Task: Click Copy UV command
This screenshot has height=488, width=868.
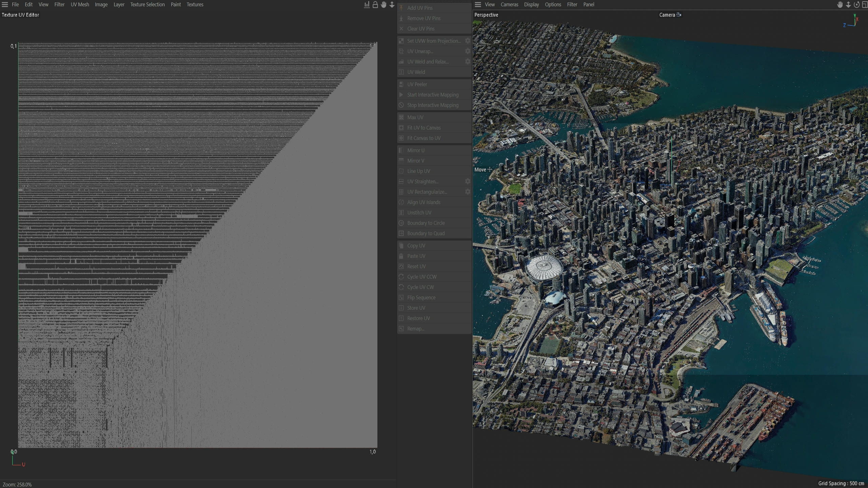Action: tap(434, 245)
